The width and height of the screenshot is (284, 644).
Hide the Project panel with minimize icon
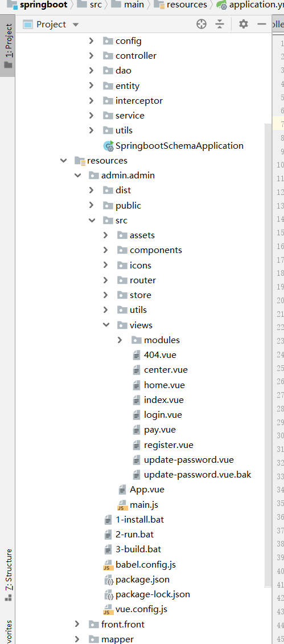tap(262, 25)
